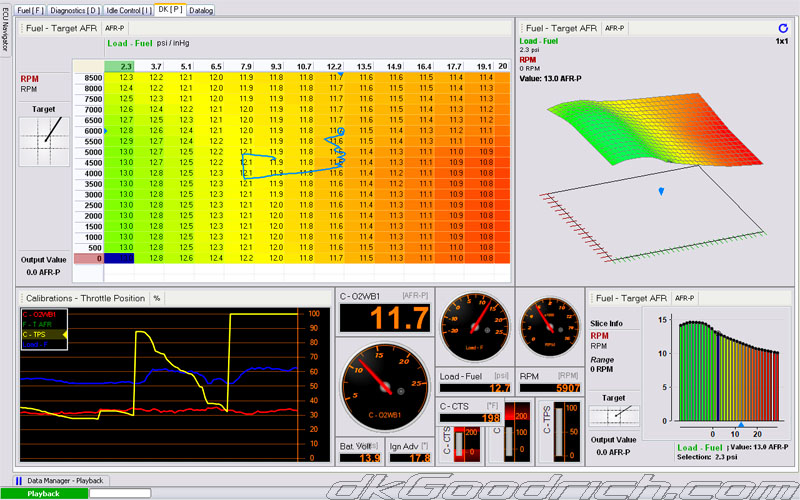The width and height of the screenshot is (800, 500).
Task: Click the green Playback status button
Action: click(43, 493)
